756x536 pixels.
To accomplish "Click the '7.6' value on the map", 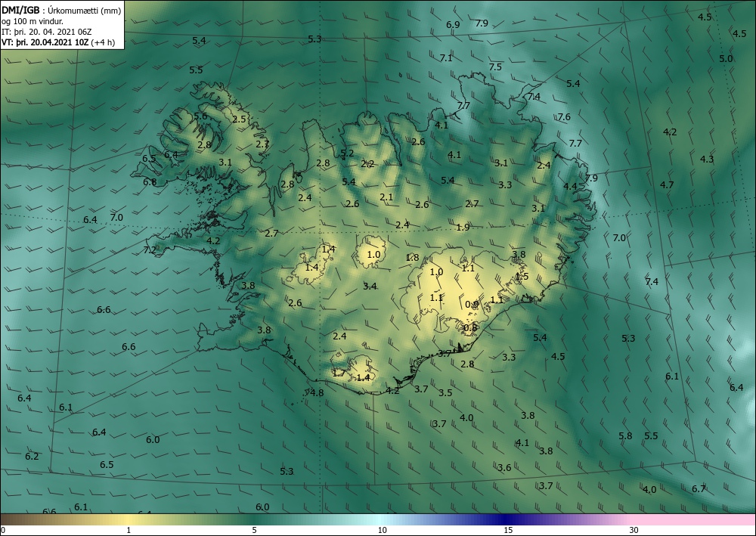I will tap(564, 117).
